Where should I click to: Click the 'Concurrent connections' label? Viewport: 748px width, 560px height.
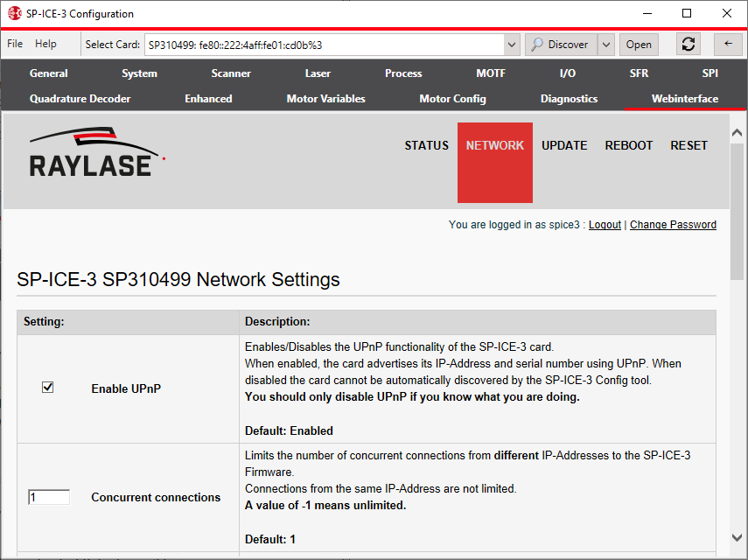coord(156,497)
